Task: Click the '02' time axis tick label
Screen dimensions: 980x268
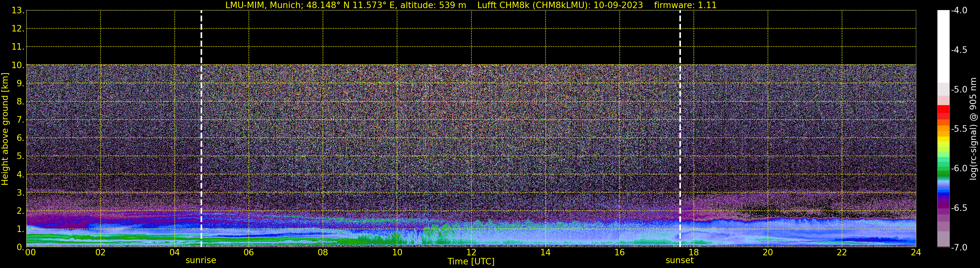Action: coord(100,252)
